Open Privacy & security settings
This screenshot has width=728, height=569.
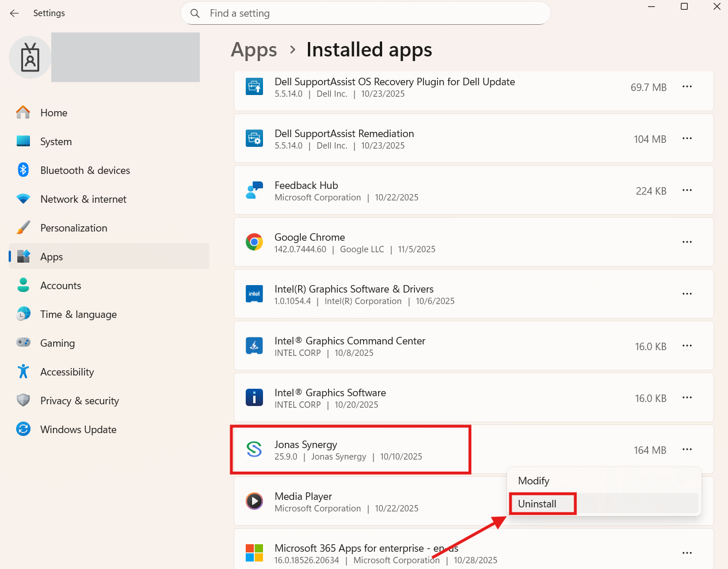[109, 401]
